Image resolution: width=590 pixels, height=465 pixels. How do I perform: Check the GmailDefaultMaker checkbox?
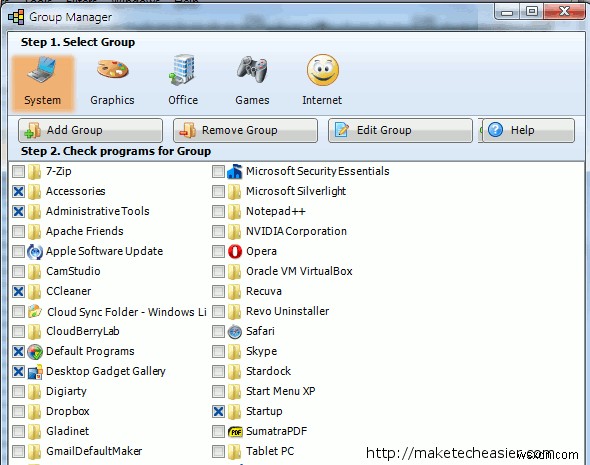18,451
